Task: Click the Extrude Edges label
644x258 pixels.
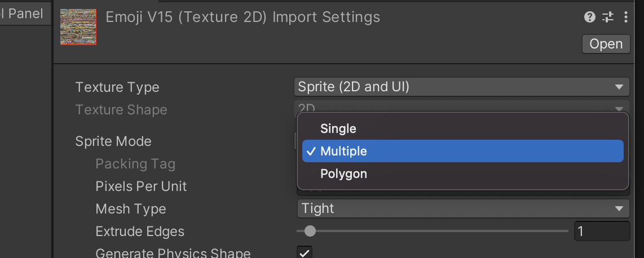Action: [140, 232]
